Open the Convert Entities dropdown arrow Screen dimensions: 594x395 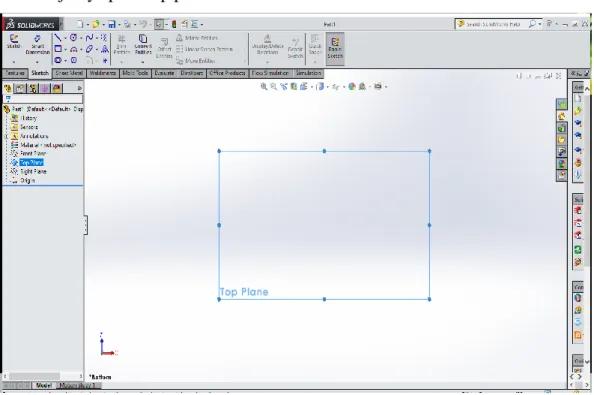pyautogui.click(x=143, y=62)
